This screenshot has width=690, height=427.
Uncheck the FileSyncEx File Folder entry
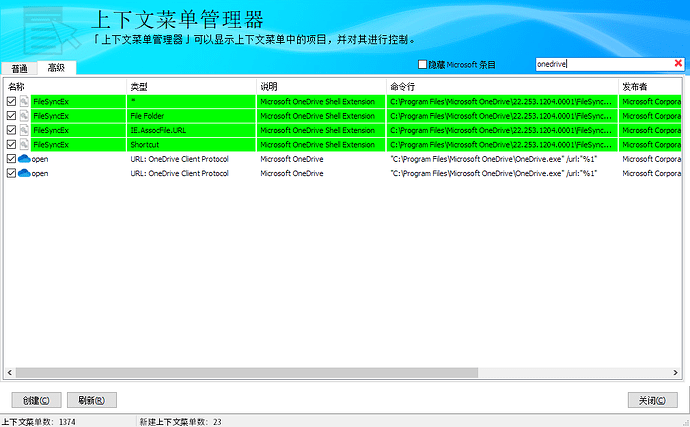point(11,116)
